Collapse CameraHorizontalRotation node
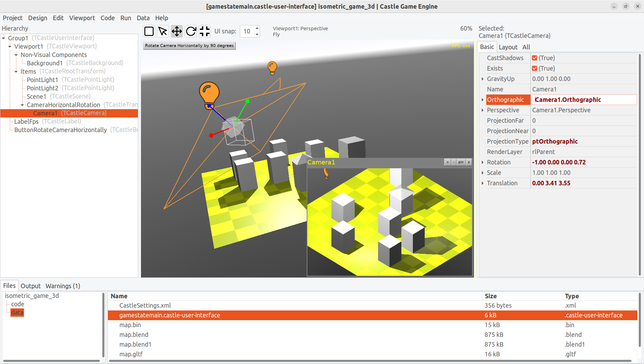The width and height of the screenshot is (644, 364). (x=22, y=105)
